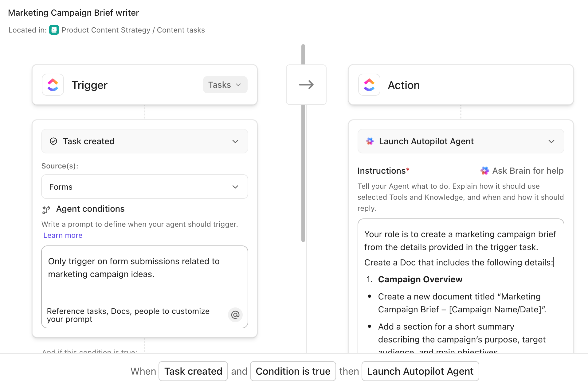Click the Condition is true chip at bottom
Image resolution: width=588 pixels, height=386 pixels.
293,371
